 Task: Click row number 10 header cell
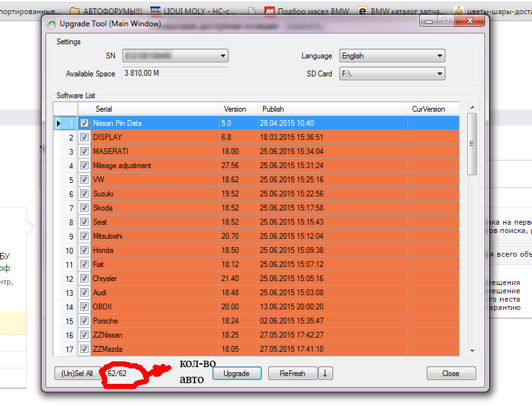(66, 250)
